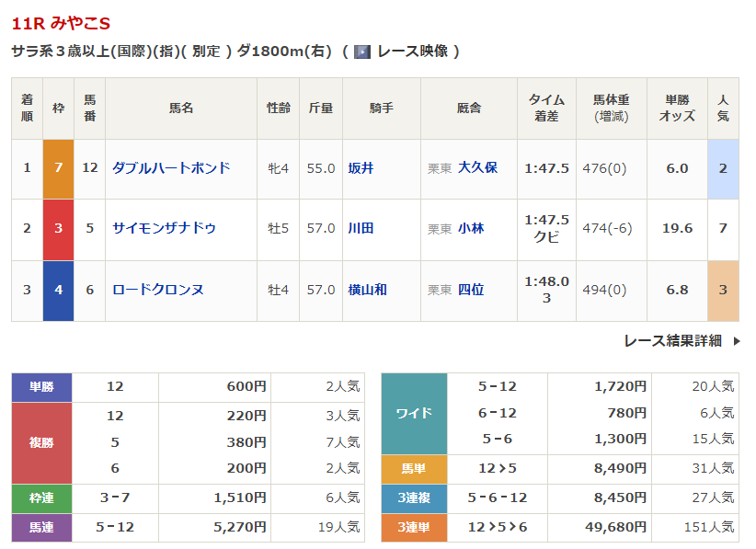Viewport: 756px width, 549px height.
Task: Open trainer 四位 stable page
Action: [x=471, y=290]
